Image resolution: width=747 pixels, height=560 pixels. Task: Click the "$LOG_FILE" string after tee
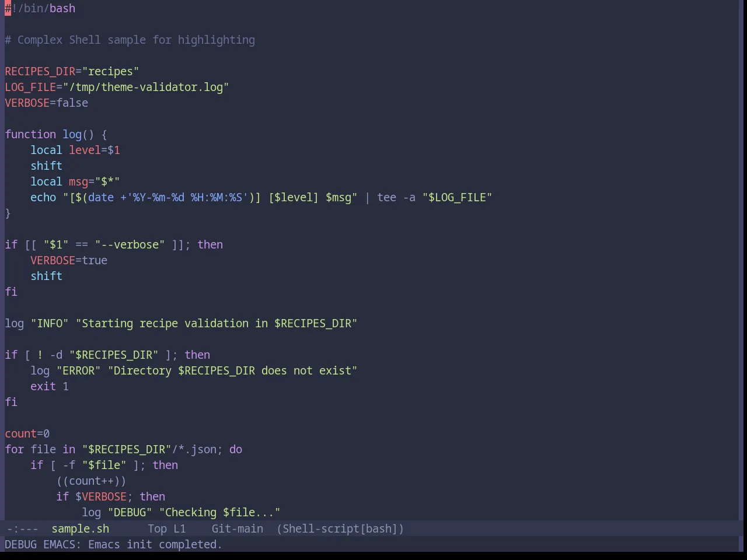pyautogui.click(x=457, y=197)
